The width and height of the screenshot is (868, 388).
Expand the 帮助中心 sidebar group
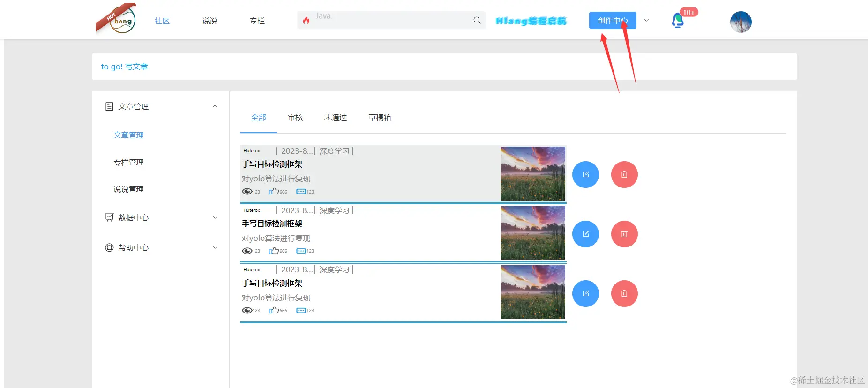tap(215, 247)
